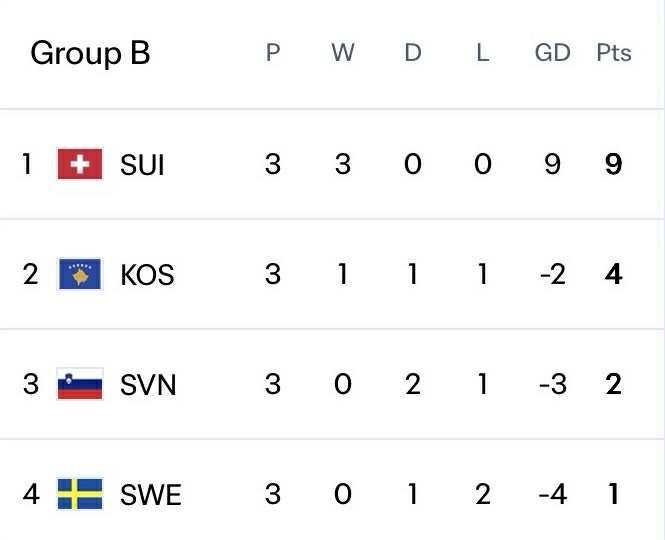The image size is (665, 540).
Task: Click the Sweden flag icon
Action: 80,494
